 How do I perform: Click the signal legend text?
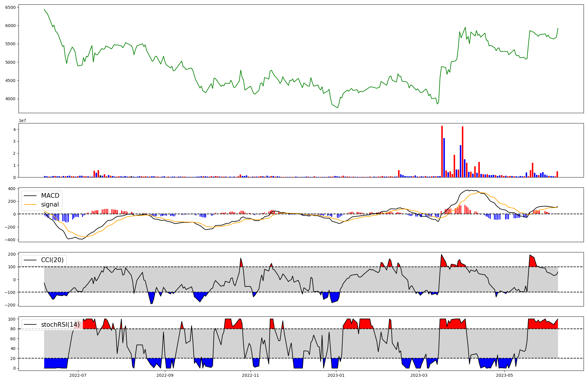50,205
